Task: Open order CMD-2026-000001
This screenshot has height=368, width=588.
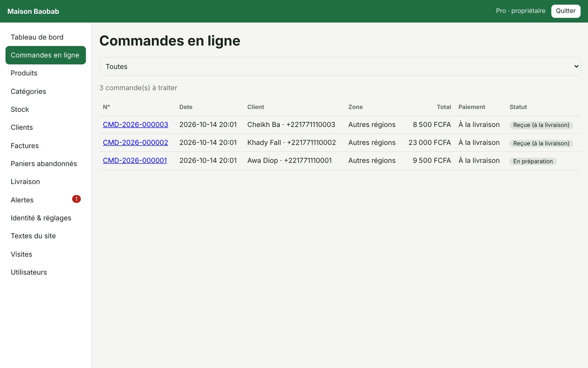Action: coord(135,161)
